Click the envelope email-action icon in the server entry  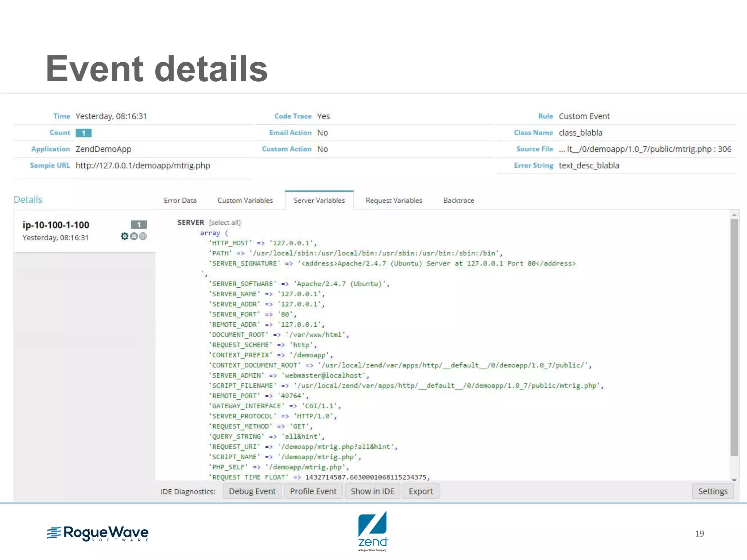[134, 236]
